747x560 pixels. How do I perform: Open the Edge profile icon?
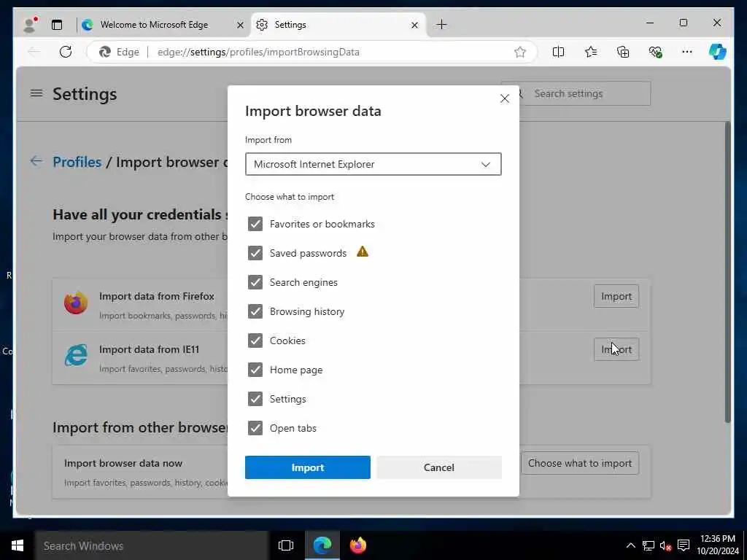pyautogui.click(x=30, y=24)
